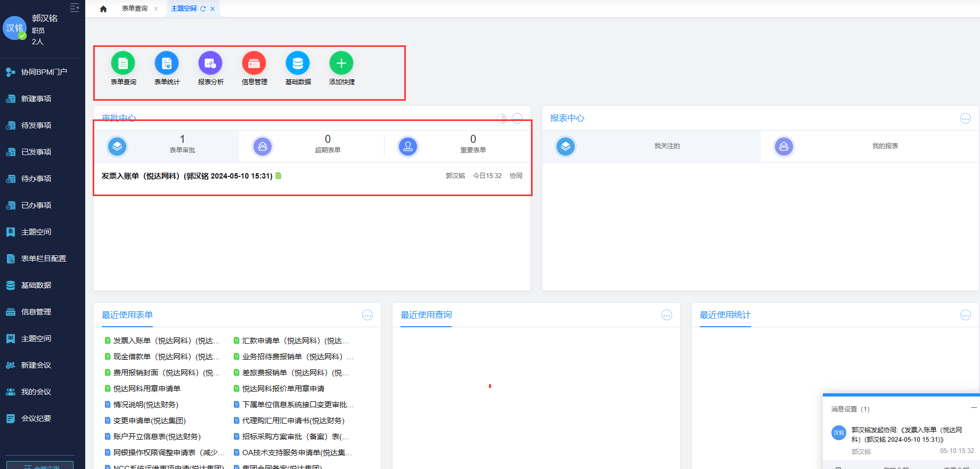Image resolution: width=980 pixels, height=469 pixels.
Task: Click the 郭汉铭 user avatar in sidebar
Action: (14, 28)
